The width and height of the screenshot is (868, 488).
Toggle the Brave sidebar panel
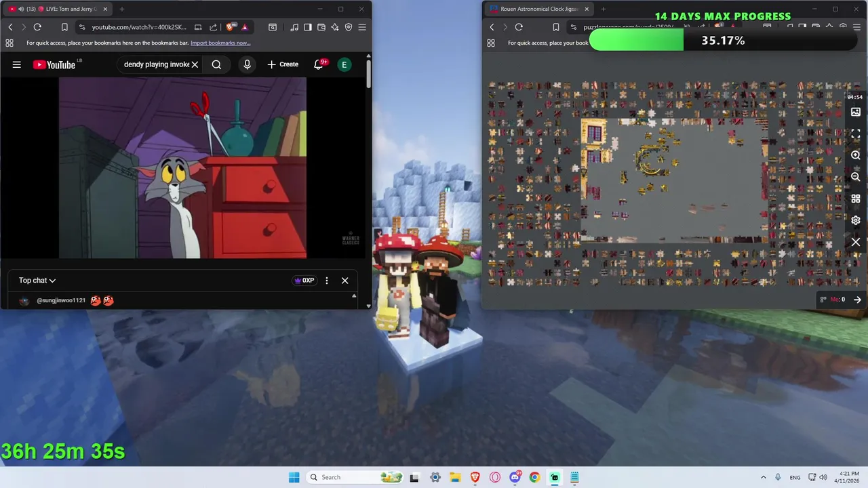tap(308, 27)
